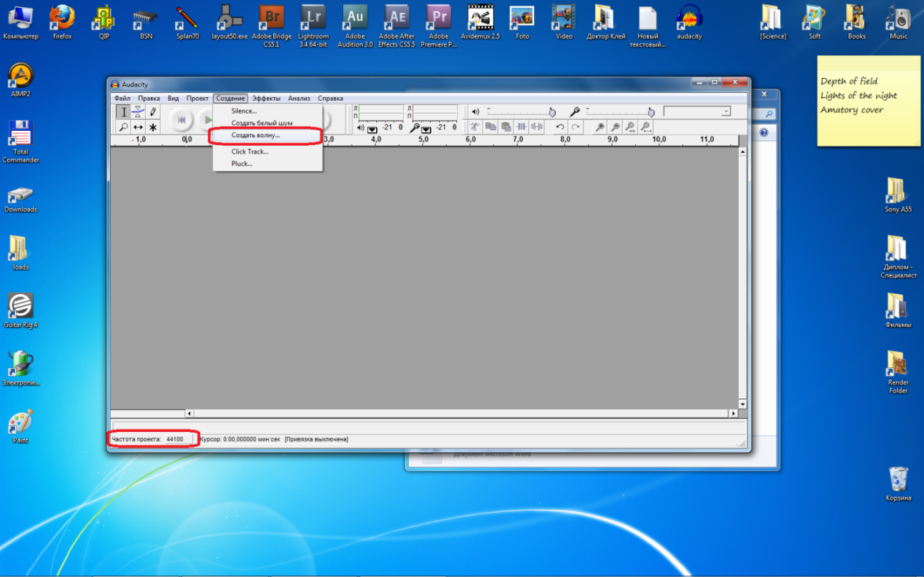The width and height of the screenshot is (924, 577).
Task: Click the Zoom Out magnifier icon
Action: pos(615,127)
